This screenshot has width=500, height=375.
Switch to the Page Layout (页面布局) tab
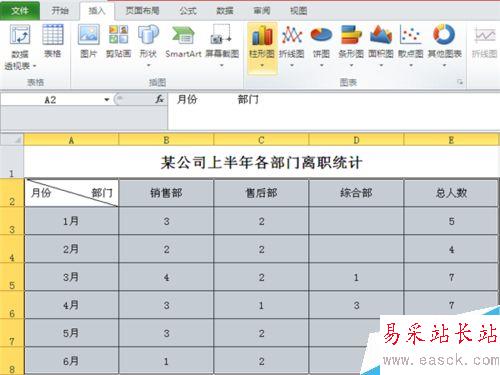(142, 11)
